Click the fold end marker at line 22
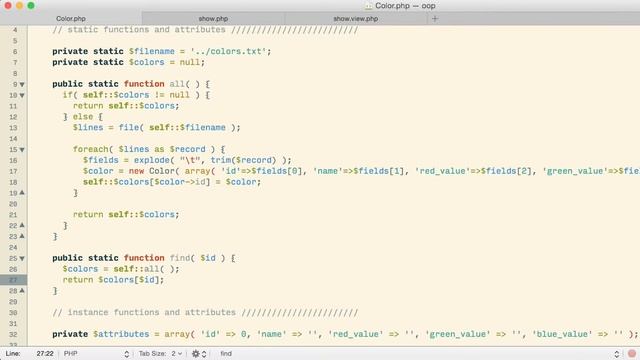The height and width of the screenshot is (360, 640). pos(22,225)
